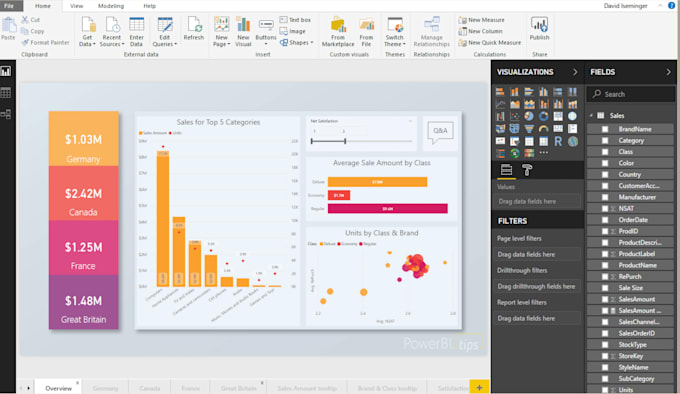Select the treemap visual
The width and height of the screenshot is (680, 394).
[558, 116]
